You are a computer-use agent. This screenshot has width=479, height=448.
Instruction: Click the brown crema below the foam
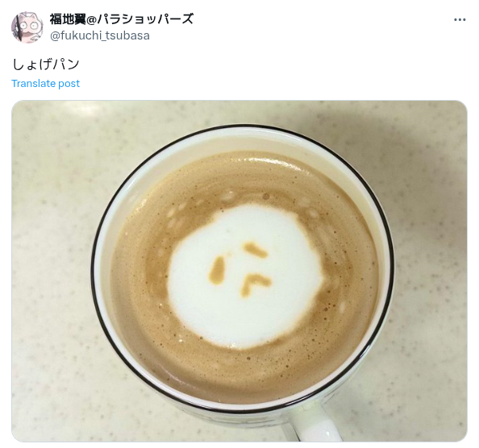(x=244, y=374)
